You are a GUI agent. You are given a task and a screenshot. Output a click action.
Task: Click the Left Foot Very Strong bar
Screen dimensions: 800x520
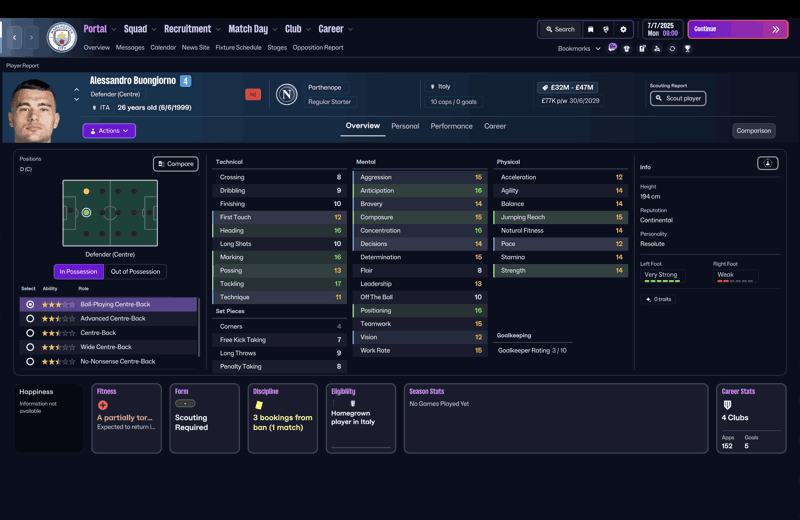click(x=661, y=276)
